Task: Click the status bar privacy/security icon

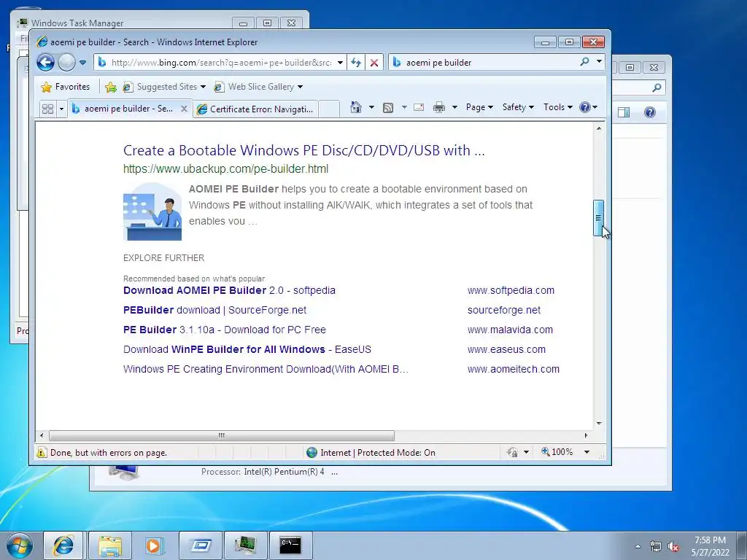Action: [513, 452]
